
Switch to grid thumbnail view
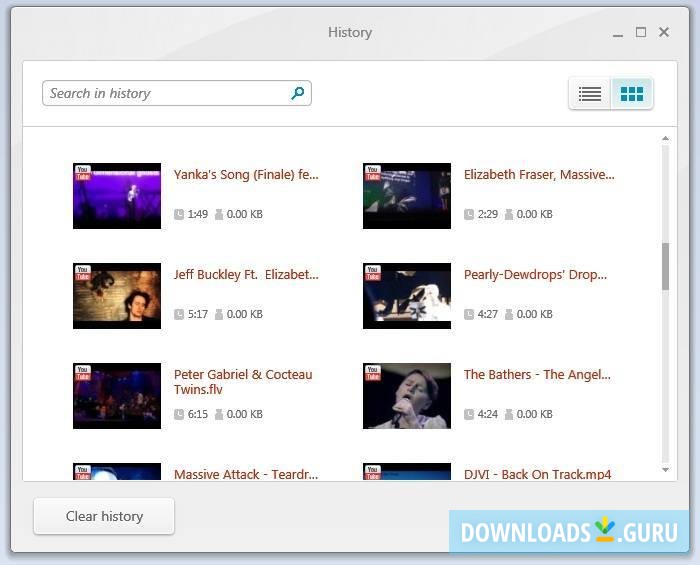(632, 94)
